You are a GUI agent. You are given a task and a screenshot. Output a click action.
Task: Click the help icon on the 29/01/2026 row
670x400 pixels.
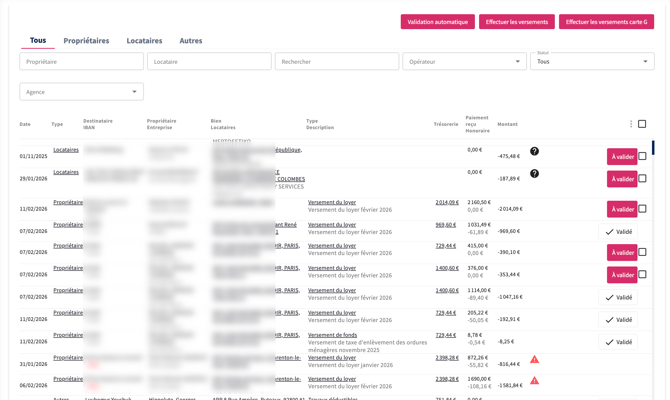coord(534,173)
